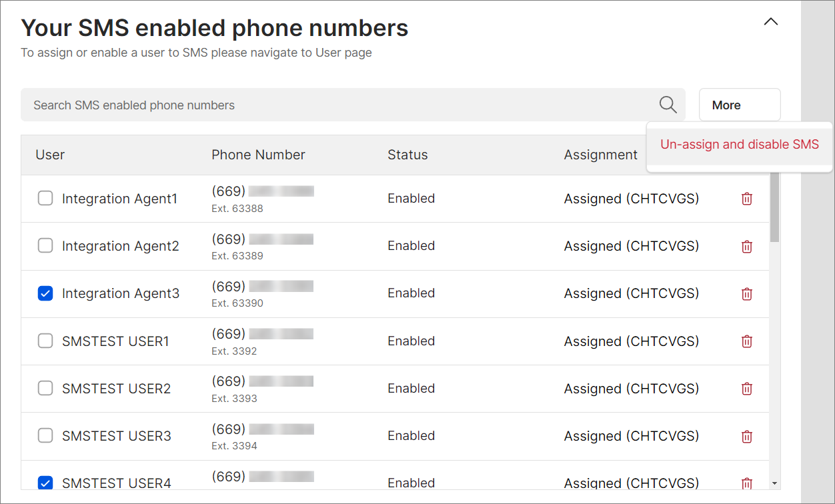This screenshot has height=504, width=835.
Task: Click the Phone Number column header
Action: pos(258,155)
